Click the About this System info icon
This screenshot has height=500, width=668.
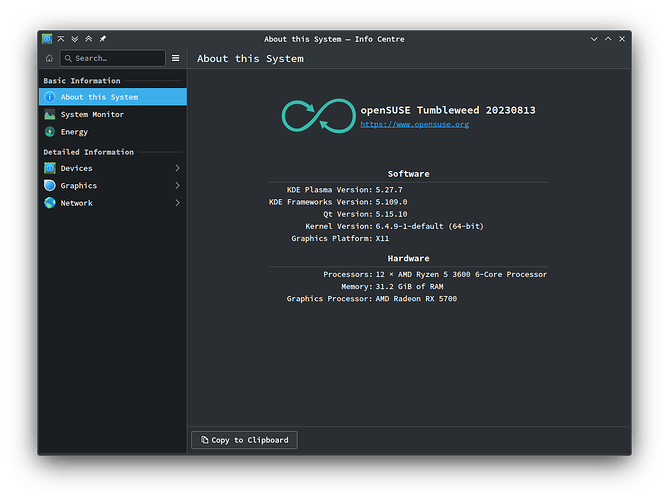[50, 97]
